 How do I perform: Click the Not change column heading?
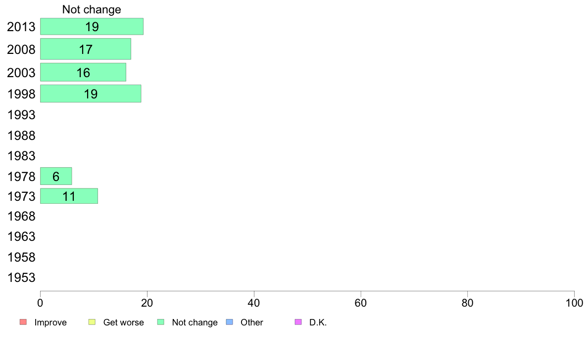tap(92, 9)
